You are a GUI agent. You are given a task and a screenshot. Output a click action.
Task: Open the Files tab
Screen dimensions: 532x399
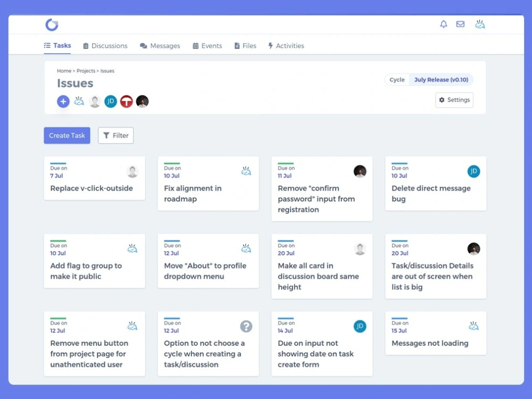click(245, 46)
